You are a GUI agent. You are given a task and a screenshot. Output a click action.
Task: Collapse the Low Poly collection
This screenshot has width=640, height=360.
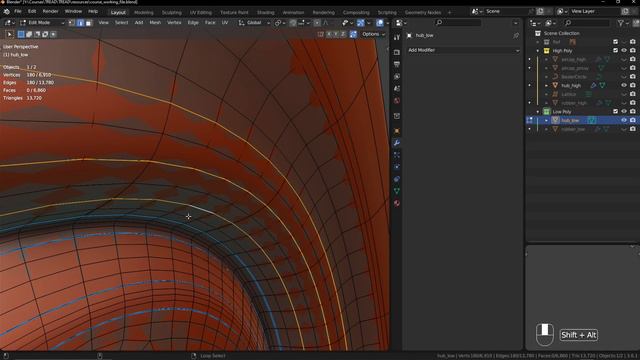click(538, 112)
